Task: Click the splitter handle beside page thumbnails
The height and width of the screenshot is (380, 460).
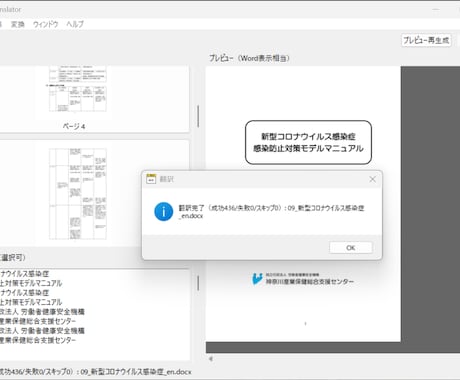Action: click(198, 116)
